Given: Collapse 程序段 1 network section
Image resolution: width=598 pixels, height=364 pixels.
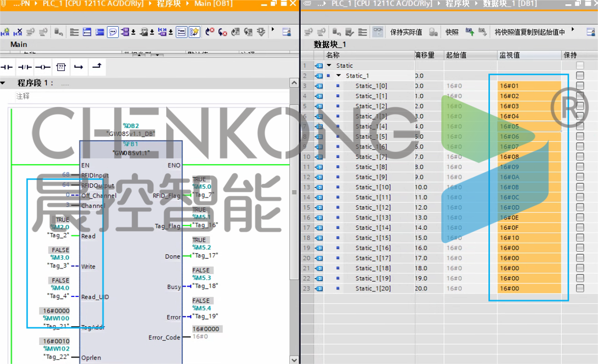Looking at the screenshot, I should tap(3, 83).
